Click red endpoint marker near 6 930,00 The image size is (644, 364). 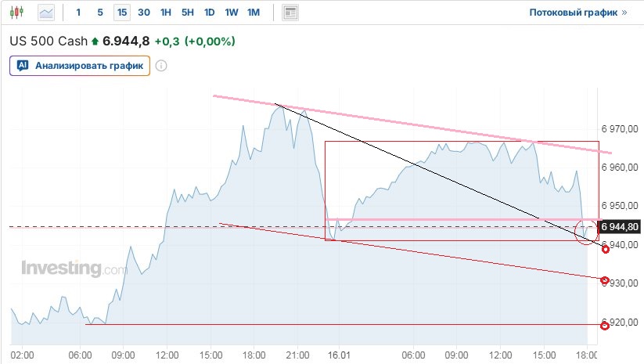[x=605, y=279]
